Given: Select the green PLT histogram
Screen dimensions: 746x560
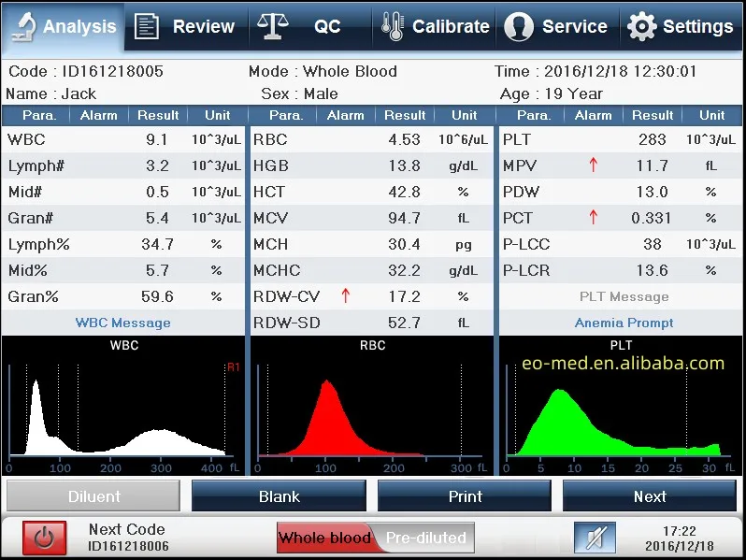Looking at the screenshot, I should click(621, 406).
